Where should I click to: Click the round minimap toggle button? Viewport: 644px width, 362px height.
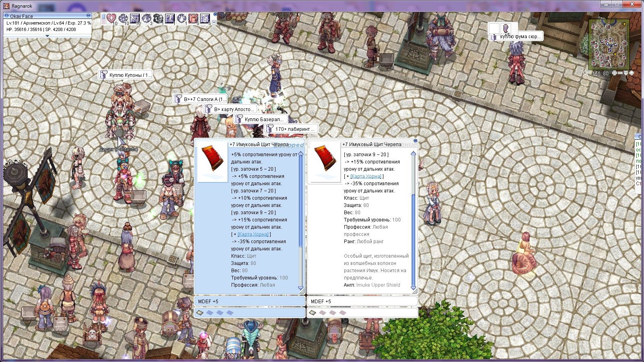[x=632, y=73]
